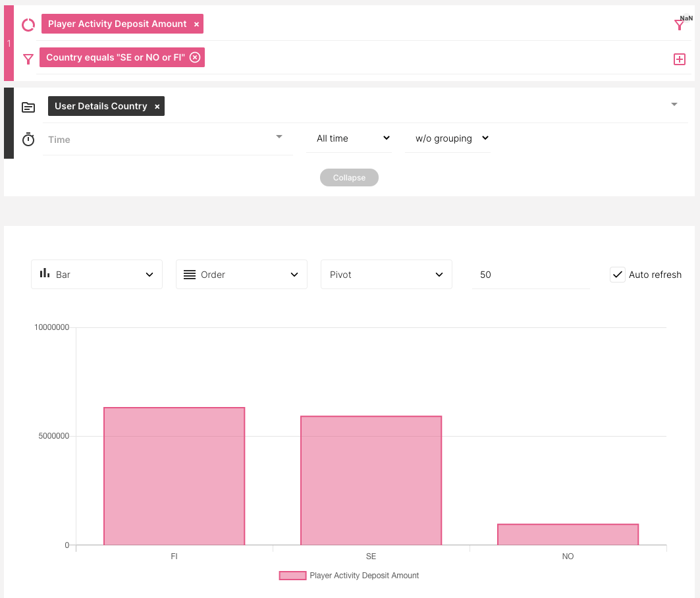The width and height of the screenshot is (700, 598).
Task: Click the plus square add filter icon
Action: point(680,59)
